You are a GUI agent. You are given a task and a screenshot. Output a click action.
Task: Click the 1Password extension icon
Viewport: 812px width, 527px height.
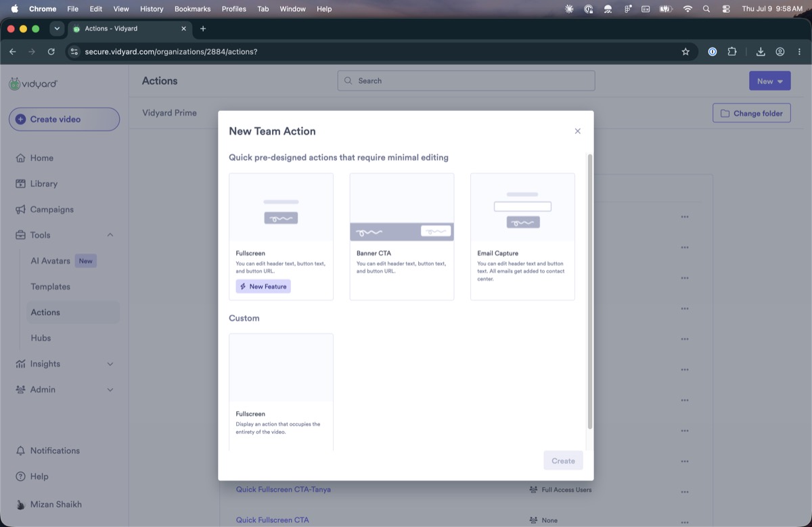(713, 51)
